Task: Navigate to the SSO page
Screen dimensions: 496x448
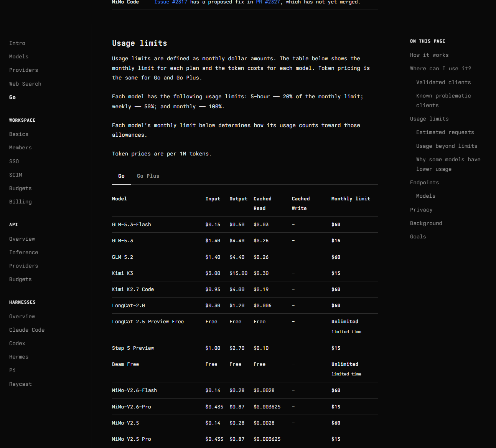Action: tap(14, 161)
